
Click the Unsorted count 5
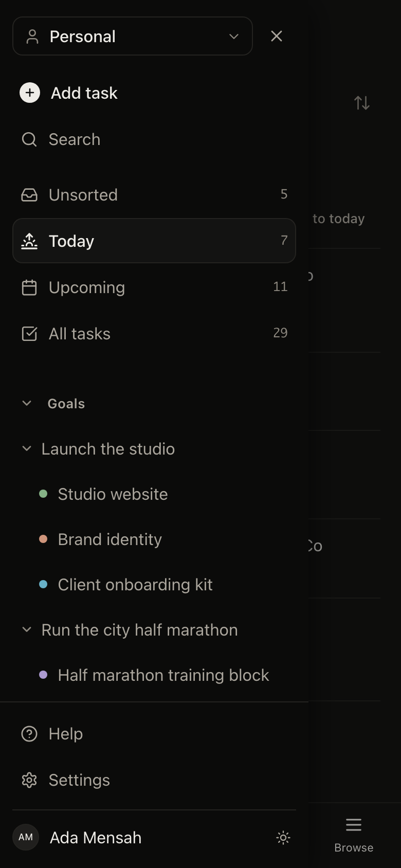pyautogui.click(x=284, y=194)
